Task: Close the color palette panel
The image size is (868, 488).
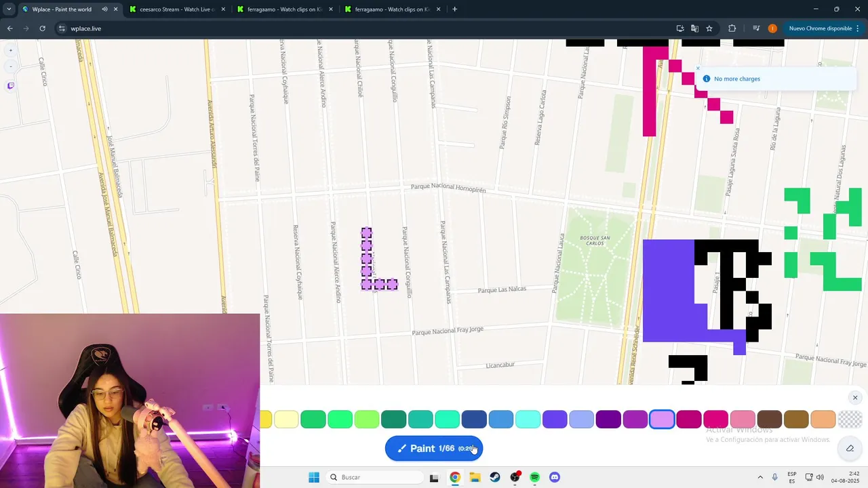Action: [855, 398]
